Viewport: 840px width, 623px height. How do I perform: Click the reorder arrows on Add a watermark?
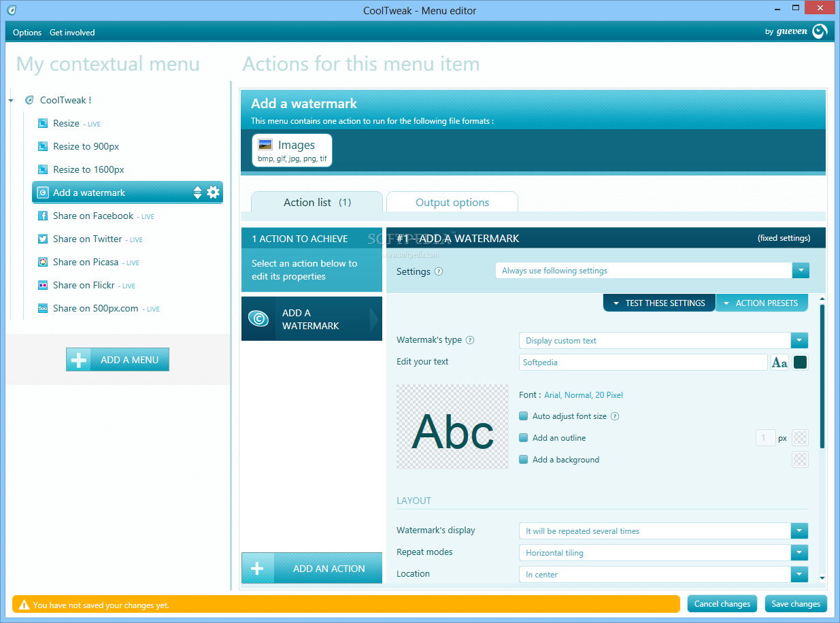[x=198, y=192]
